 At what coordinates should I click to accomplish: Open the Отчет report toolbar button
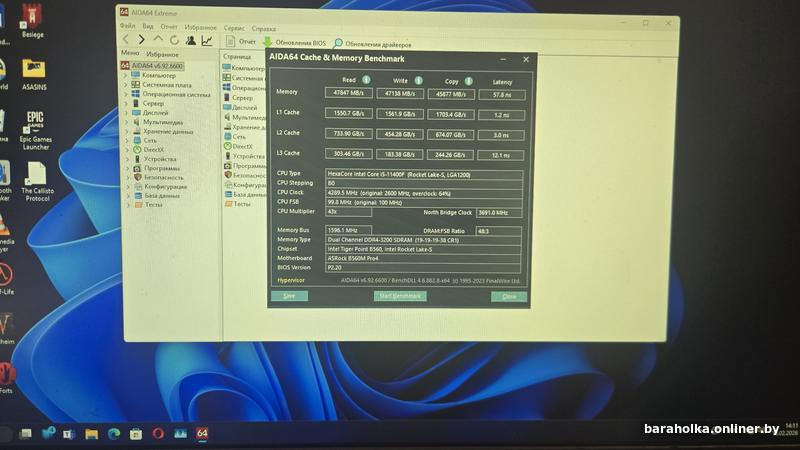pyautogui.click(x=240, y=42)
